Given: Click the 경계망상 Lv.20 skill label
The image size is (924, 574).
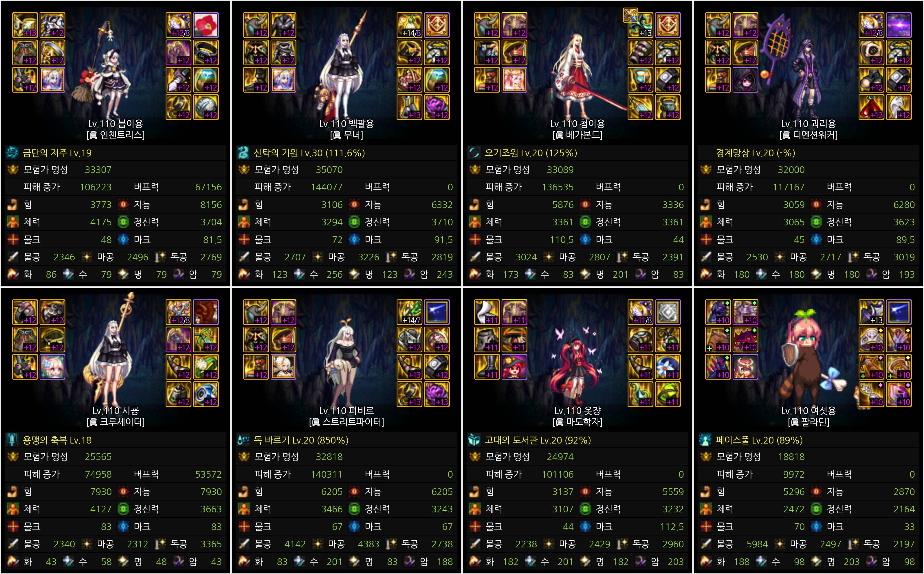Looking at the screenshot, I should 755,153.
